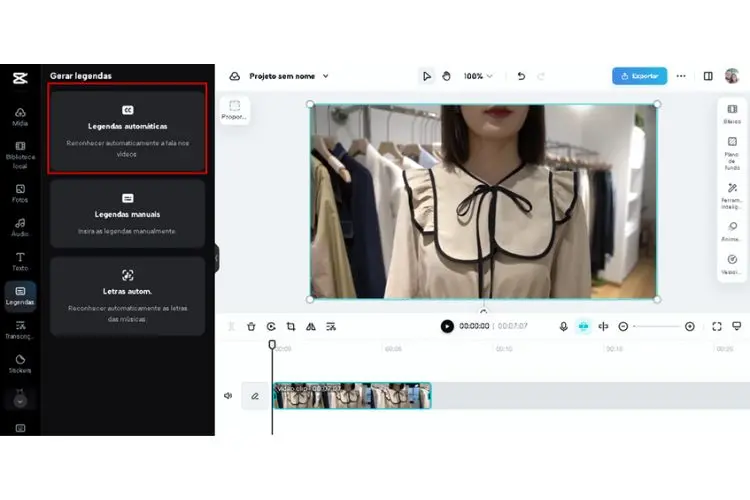Open the Básico properties panel
The image size is (750, 500).
[x=732, y=114]
